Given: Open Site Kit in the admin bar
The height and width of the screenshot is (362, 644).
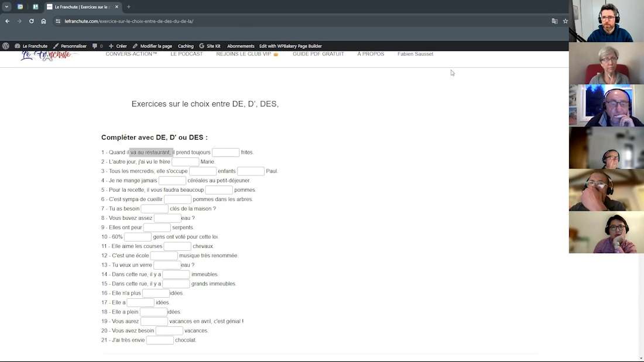Looking at the screenshot, I should [x=210, y=46].
